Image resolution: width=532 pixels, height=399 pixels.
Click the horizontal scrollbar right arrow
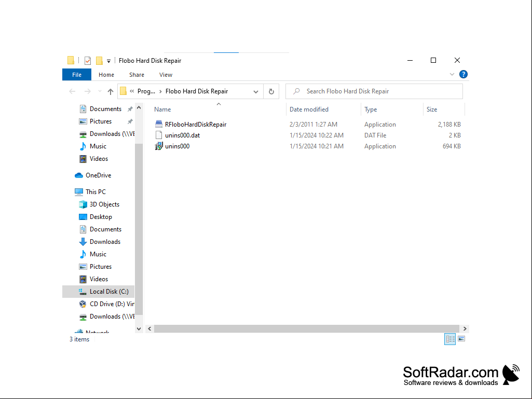(465, 328)
